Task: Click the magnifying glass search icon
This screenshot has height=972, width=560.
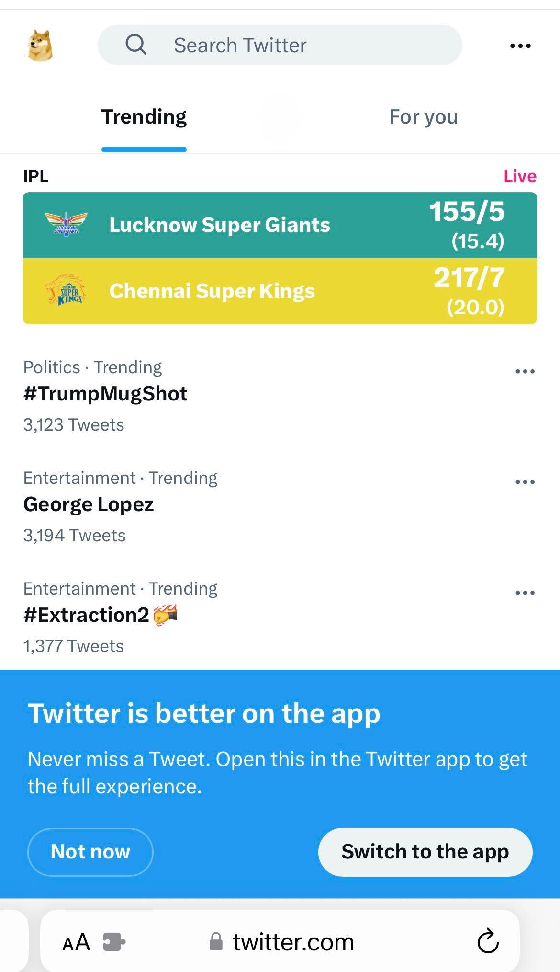Action: (135, 45)
